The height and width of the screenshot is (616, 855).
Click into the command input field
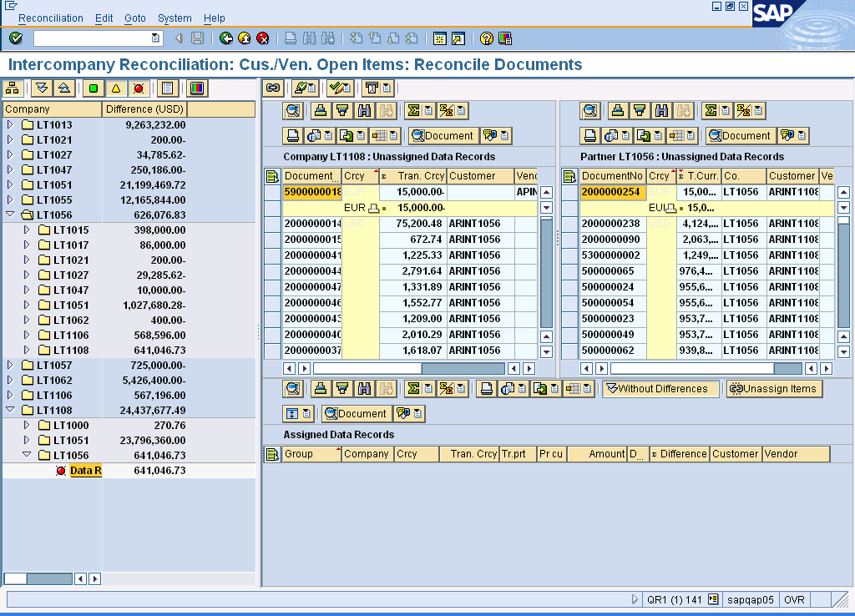(92, 38)
